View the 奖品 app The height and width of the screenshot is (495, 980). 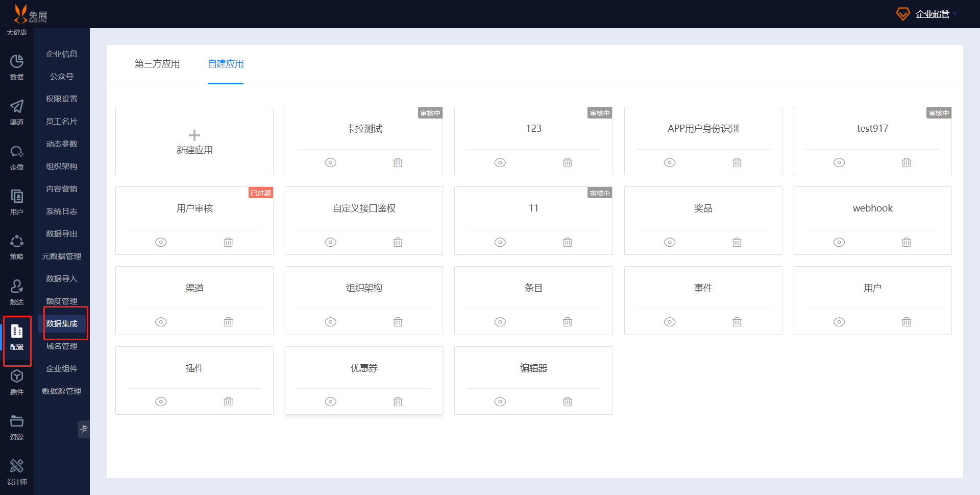pos(670,242)
